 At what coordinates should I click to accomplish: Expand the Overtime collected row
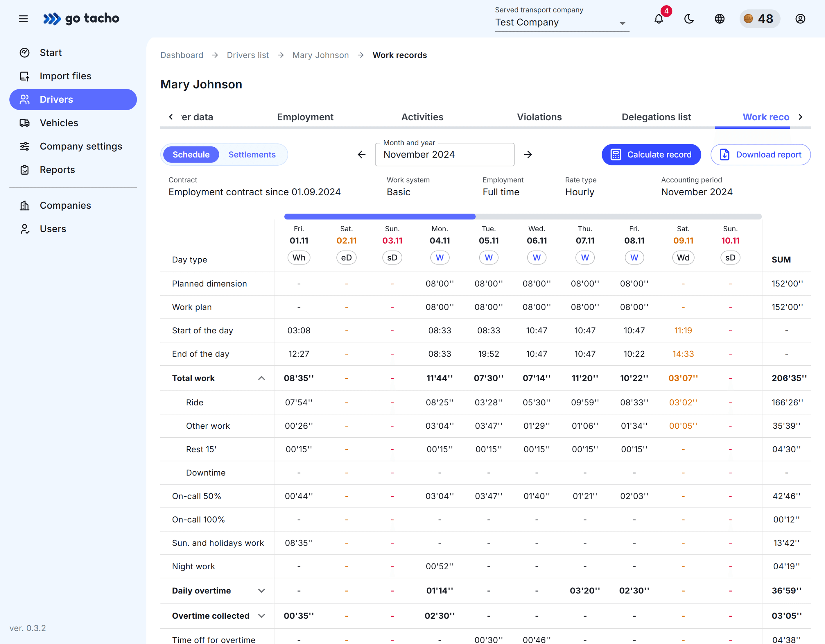[261, 616]
